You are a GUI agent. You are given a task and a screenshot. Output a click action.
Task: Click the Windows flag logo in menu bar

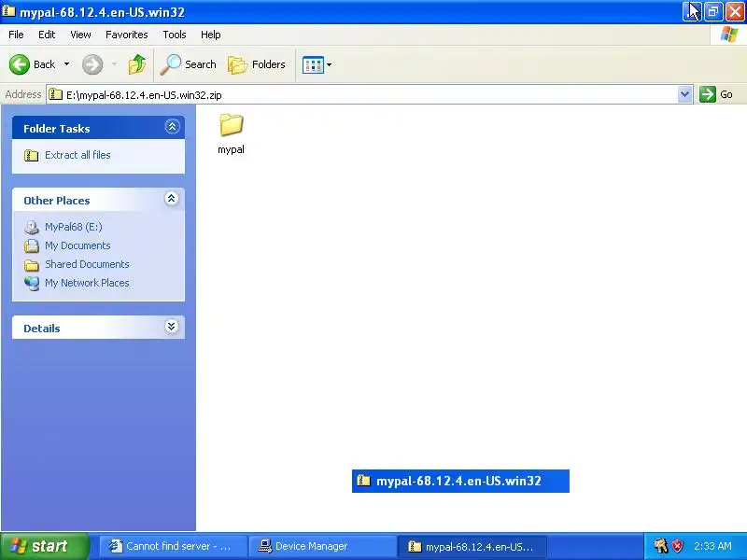(x=729, y=35)
